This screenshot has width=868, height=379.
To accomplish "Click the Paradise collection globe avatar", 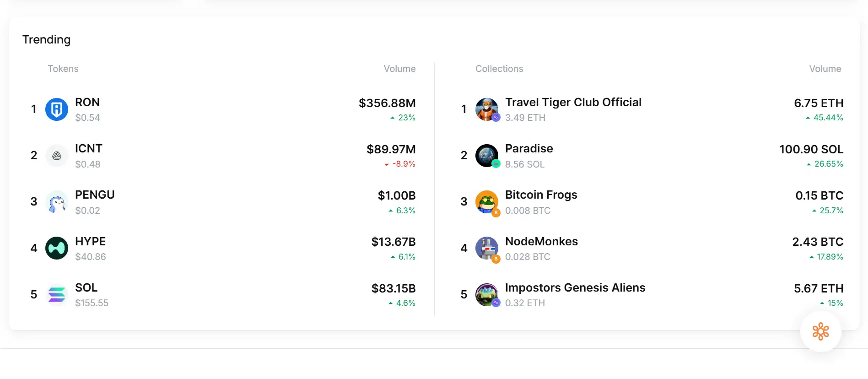I will 487,156.
